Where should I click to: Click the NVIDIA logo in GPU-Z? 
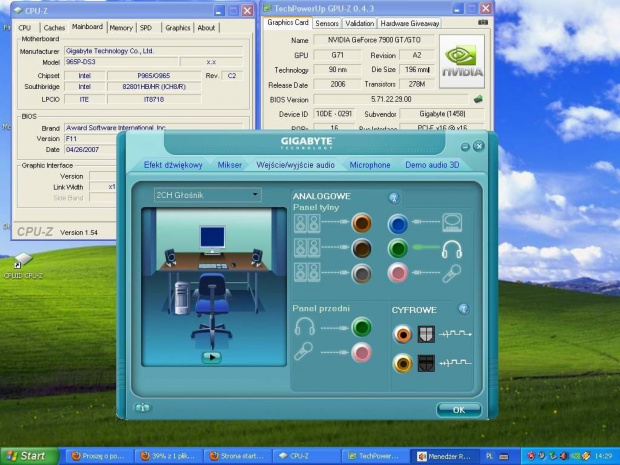pos(462,61)
